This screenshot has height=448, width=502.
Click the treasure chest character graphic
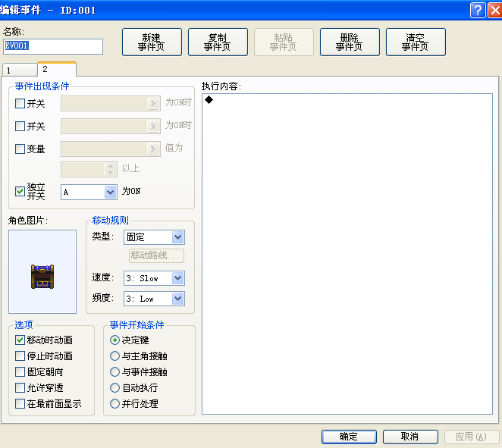pyautogui.click(x=42, y=277)
